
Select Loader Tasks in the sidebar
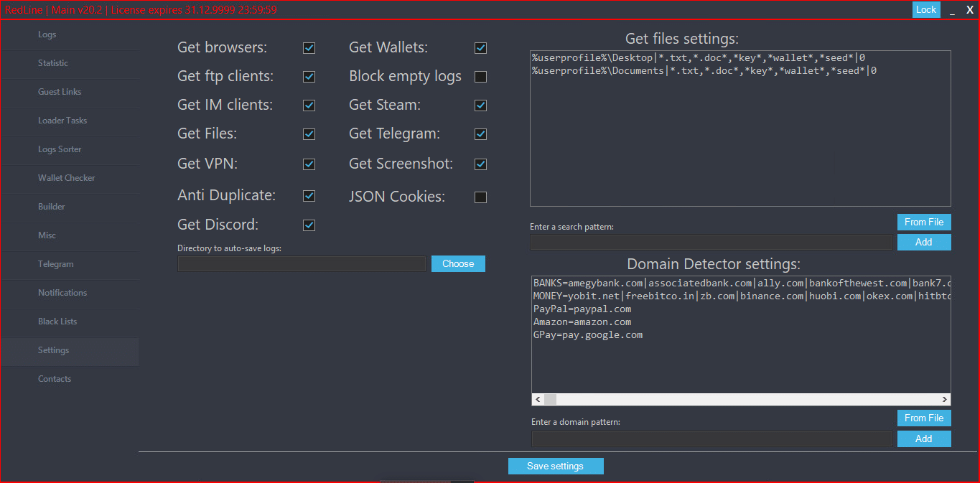pyautogui.click(x=70, y=121)
